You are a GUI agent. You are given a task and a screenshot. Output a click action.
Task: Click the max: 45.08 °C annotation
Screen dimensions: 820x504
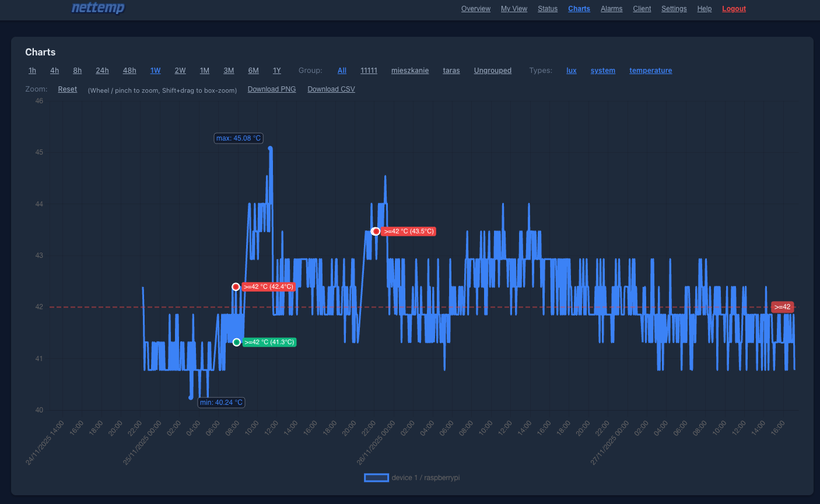point(239,138)
